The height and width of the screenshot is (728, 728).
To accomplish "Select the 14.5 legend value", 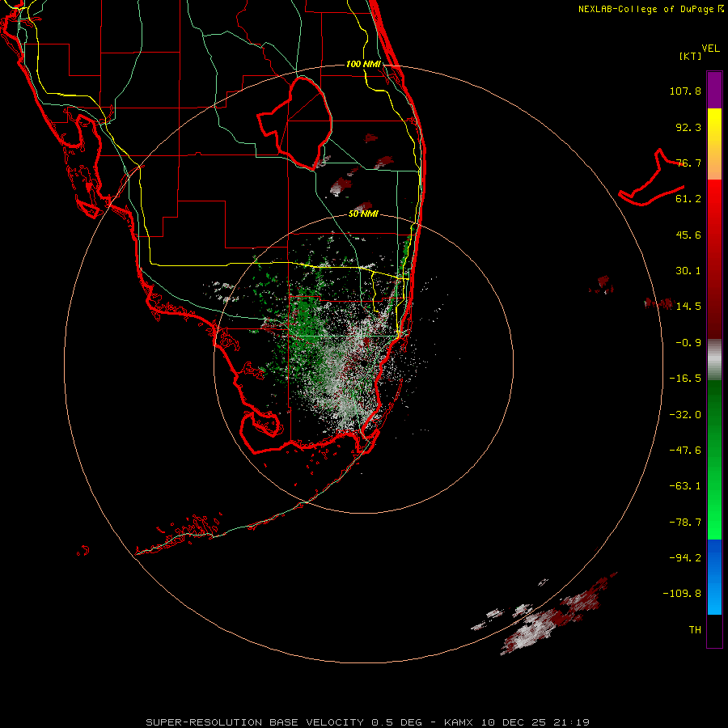I will (x=688, y=307).
